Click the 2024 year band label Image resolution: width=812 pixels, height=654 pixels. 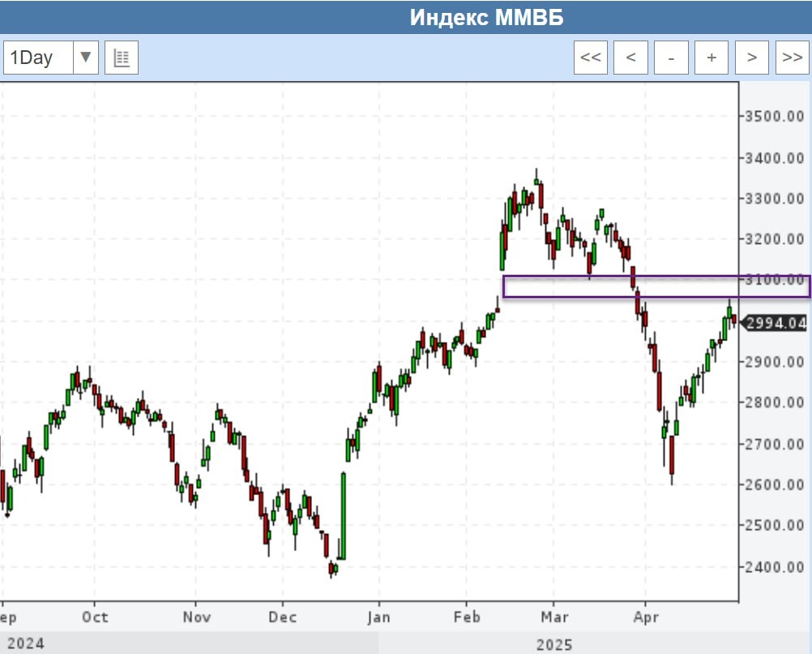click(x=26, y=643)
